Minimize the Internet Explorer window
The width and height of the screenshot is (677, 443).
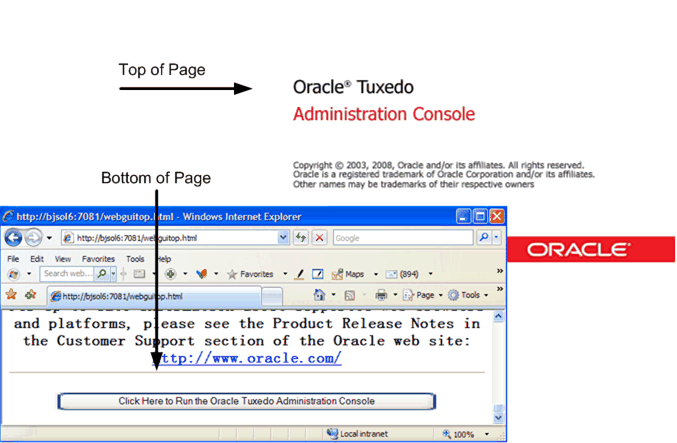tap(463, 216)
